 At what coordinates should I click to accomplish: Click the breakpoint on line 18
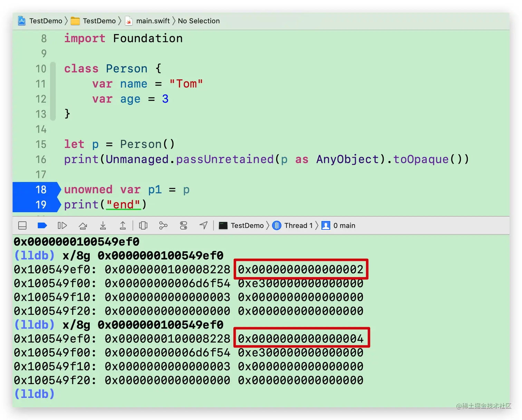(x=37, y=189)
